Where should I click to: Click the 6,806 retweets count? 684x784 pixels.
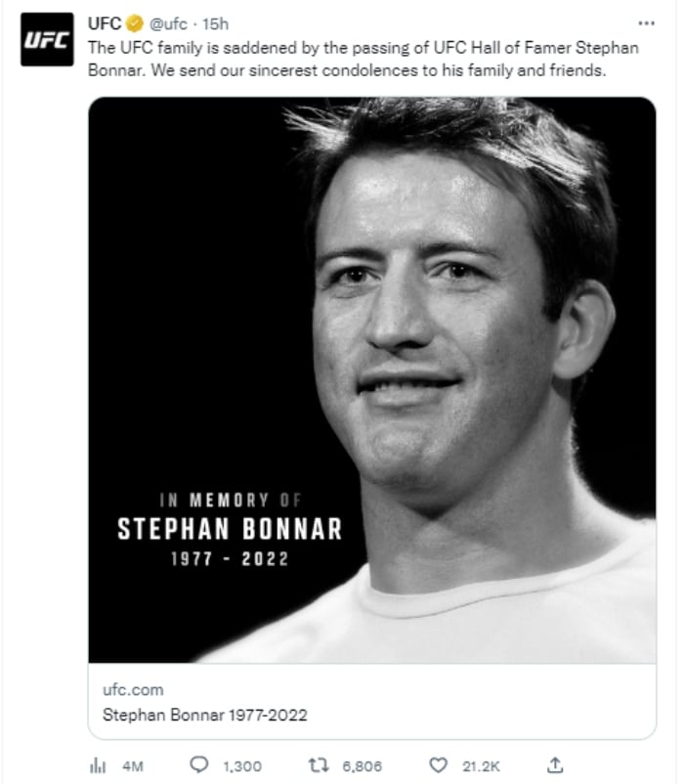pyautogui.click(x=363, y=766)
